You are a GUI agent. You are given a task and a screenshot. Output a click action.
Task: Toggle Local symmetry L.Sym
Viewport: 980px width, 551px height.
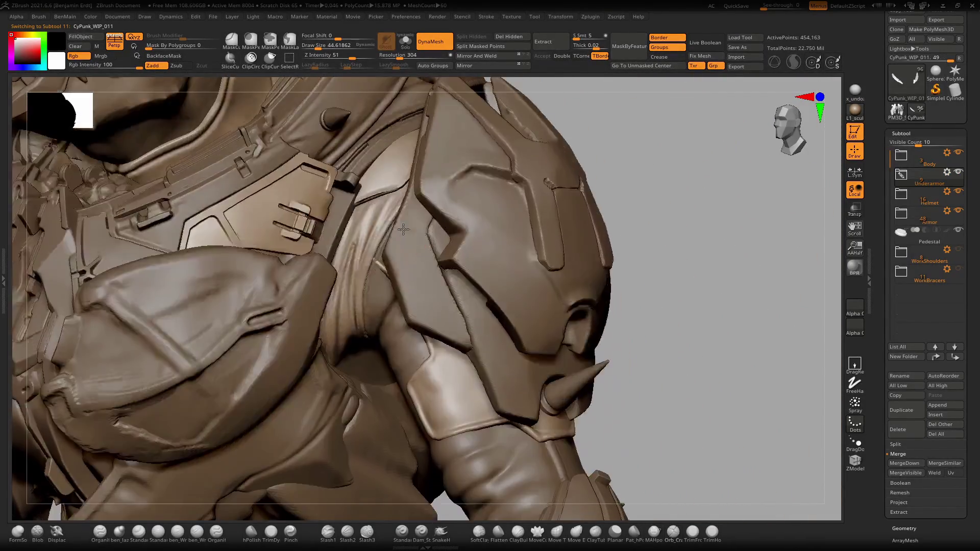[x=855, y=172]
